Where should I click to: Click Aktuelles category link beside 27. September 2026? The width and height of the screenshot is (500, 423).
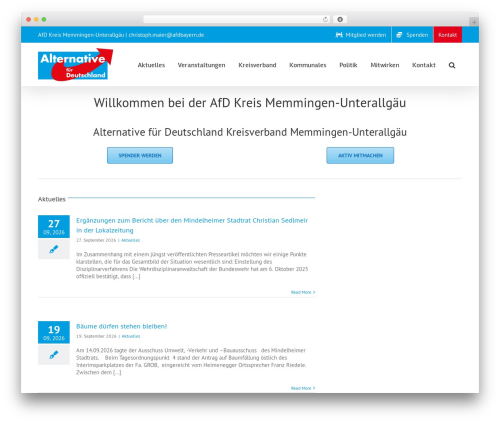click(x=130, y=240)
